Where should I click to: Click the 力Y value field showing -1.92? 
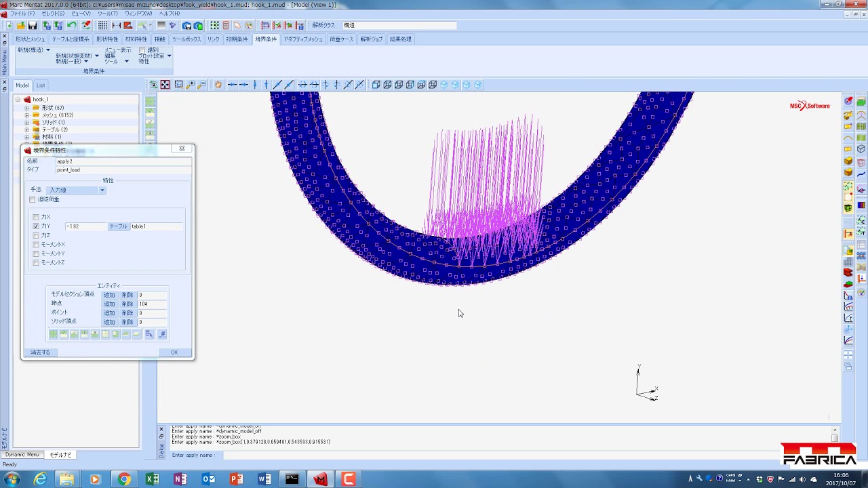85,226
